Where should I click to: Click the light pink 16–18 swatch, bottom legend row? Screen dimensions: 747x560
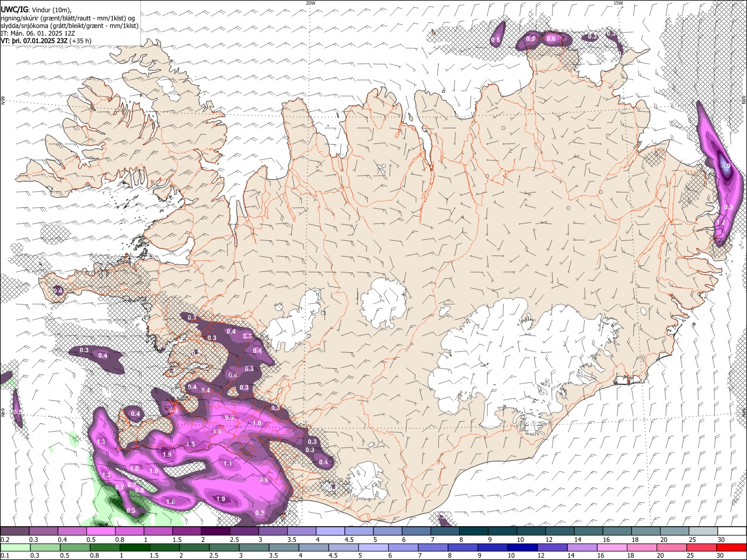(612, 547)
